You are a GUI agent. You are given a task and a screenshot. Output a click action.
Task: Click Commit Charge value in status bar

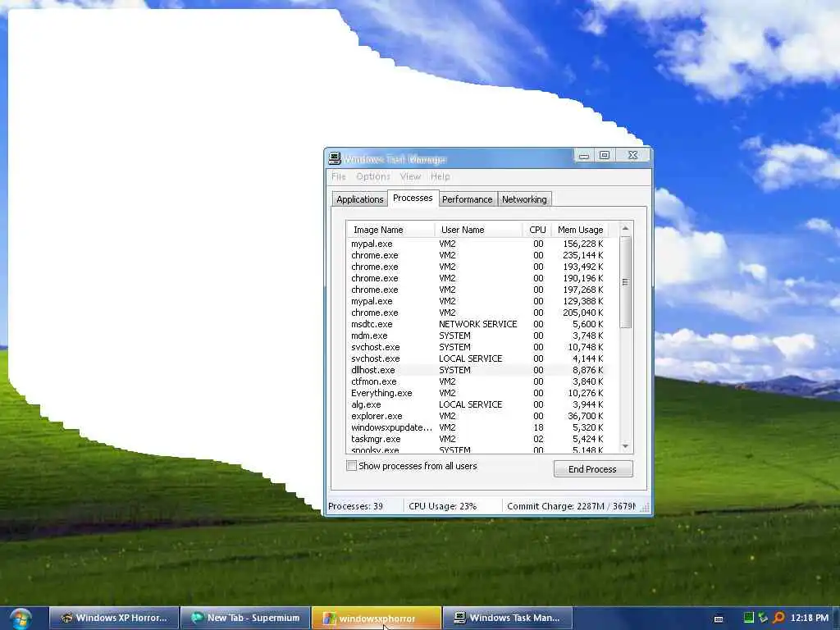click(571, 505)
